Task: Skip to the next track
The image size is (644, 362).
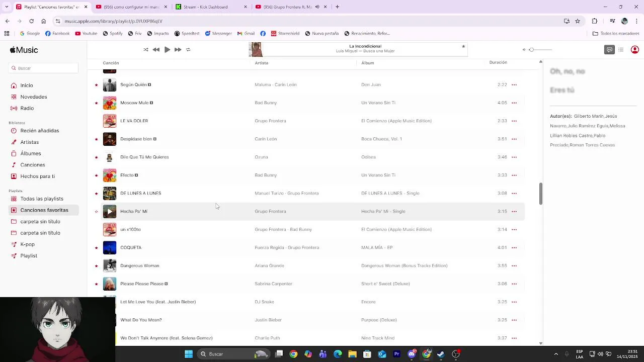Action: coord(178,50)
